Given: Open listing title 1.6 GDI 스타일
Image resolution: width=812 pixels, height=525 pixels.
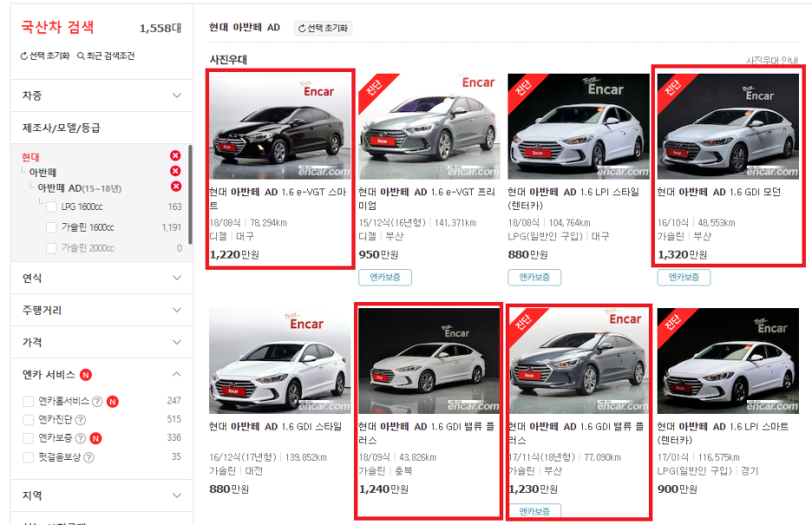Looking at the screenshot, I should click(x=276, y=427).
